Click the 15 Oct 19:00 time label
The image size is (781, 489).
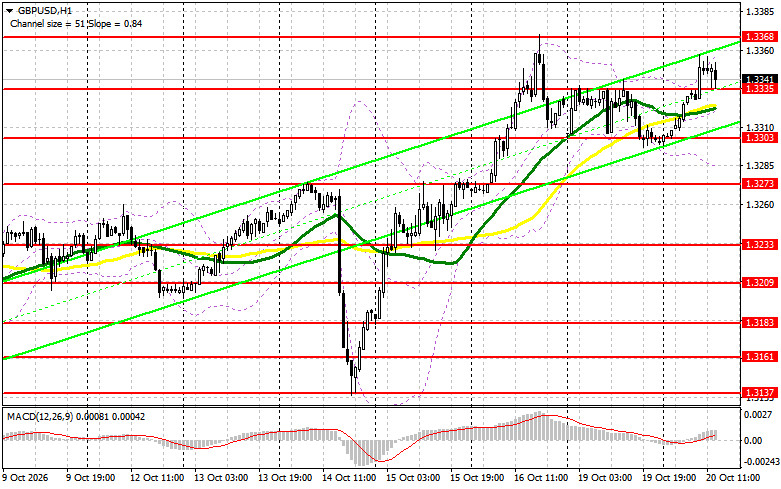point(477,478)
